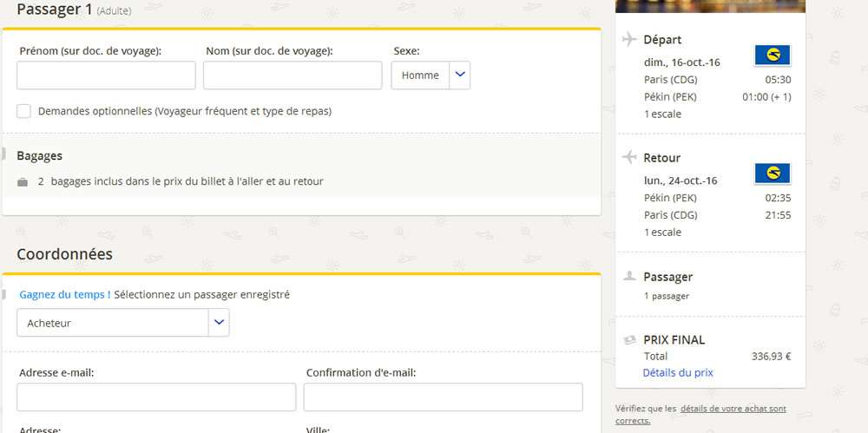This screenshot has width=868, height=433.
Task: Click the return airplane icon
Action: tap(630, 157)
